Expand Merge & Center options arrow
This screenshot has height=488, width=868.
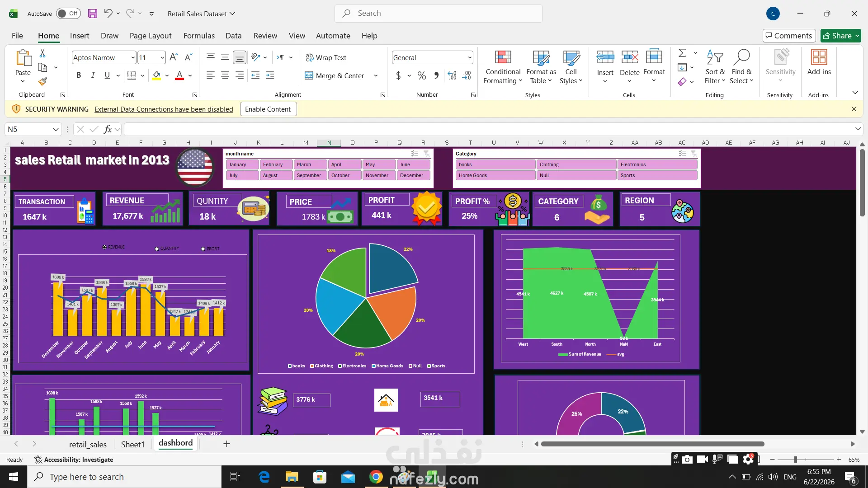pyautogui.click(x=376, y=75)
